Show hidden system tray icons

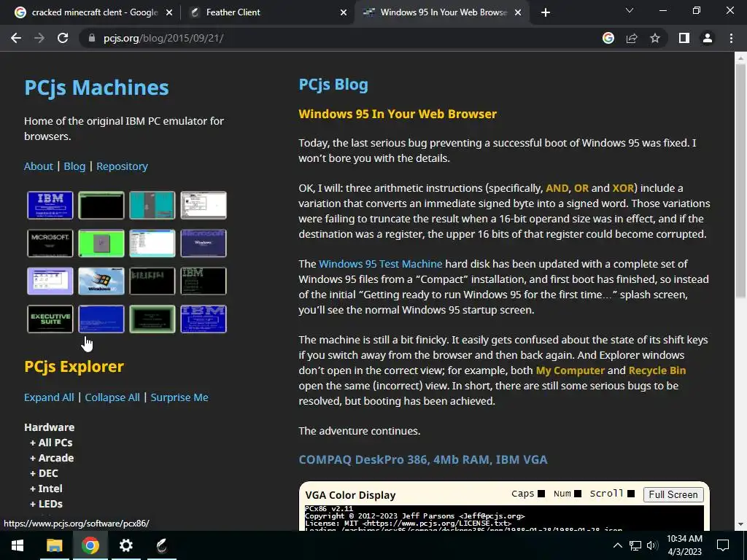[617, 545]
